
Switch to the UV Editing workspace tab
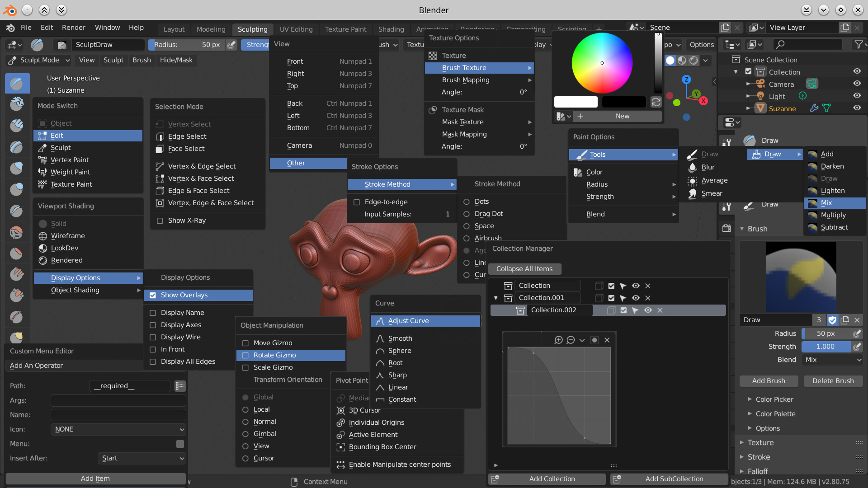click(x=296, y=29)
